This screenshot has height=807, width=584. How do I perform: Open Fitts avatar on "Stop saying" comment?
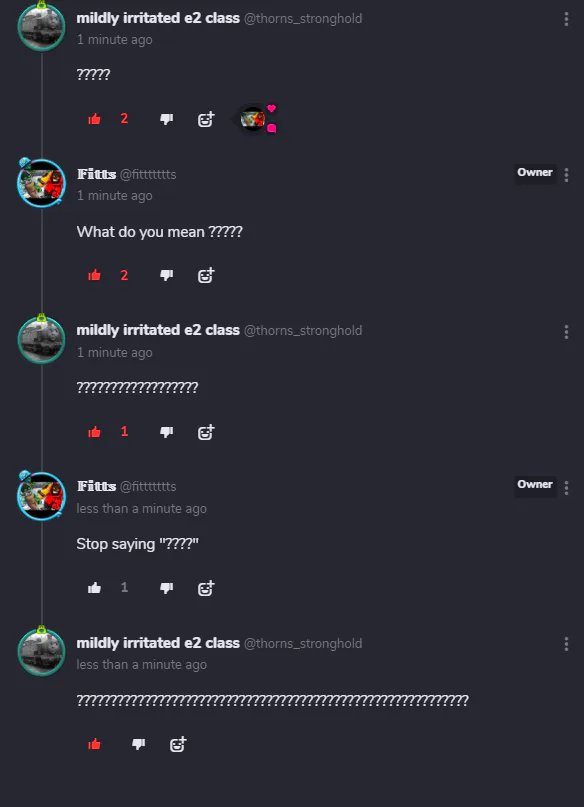click(42, 496)
